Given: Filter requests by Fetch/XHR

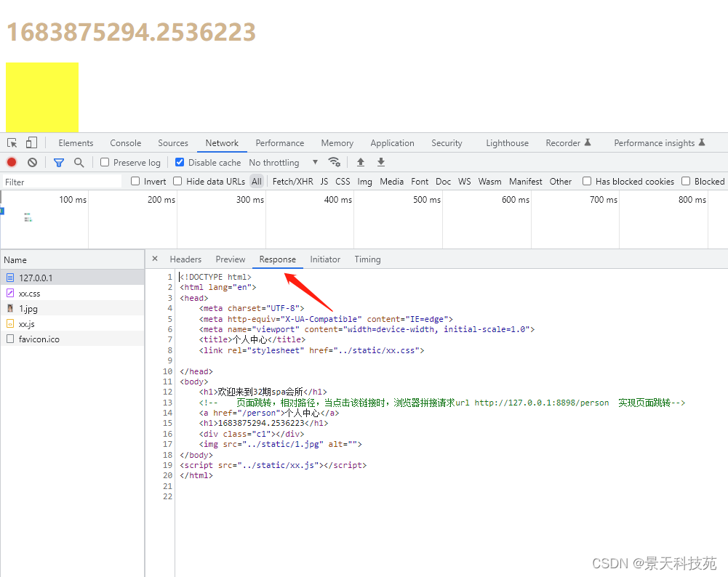Looking at the screenshot, I should coord(292,182).
